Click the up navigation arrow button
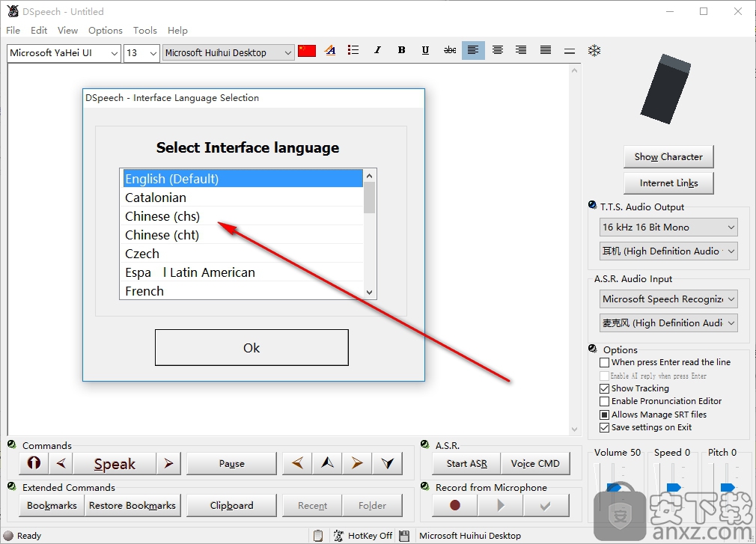The height and width of the screenshot is (544, 756). [x=327, y=463]
